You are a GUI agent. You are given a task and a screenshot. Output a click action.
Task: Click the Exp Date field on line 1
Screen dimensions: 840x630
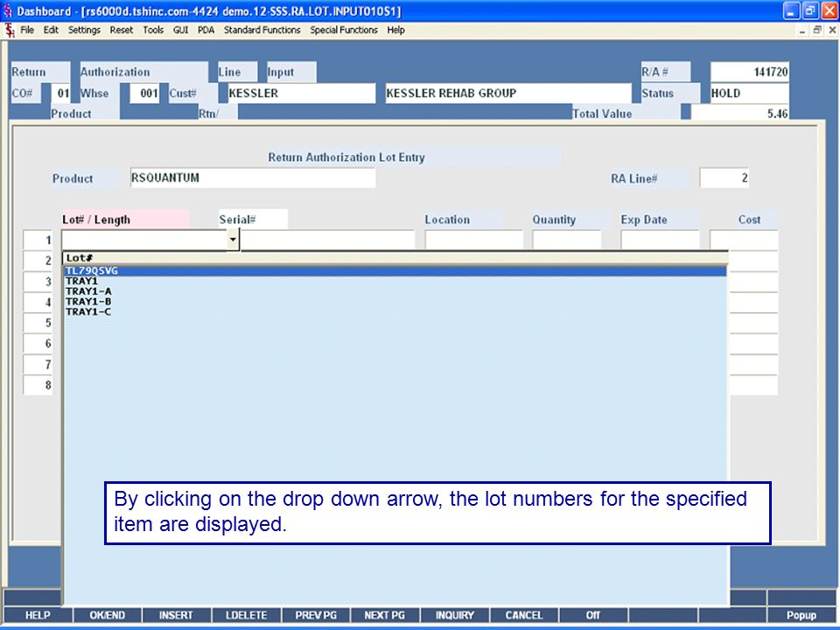pos(660,240)
